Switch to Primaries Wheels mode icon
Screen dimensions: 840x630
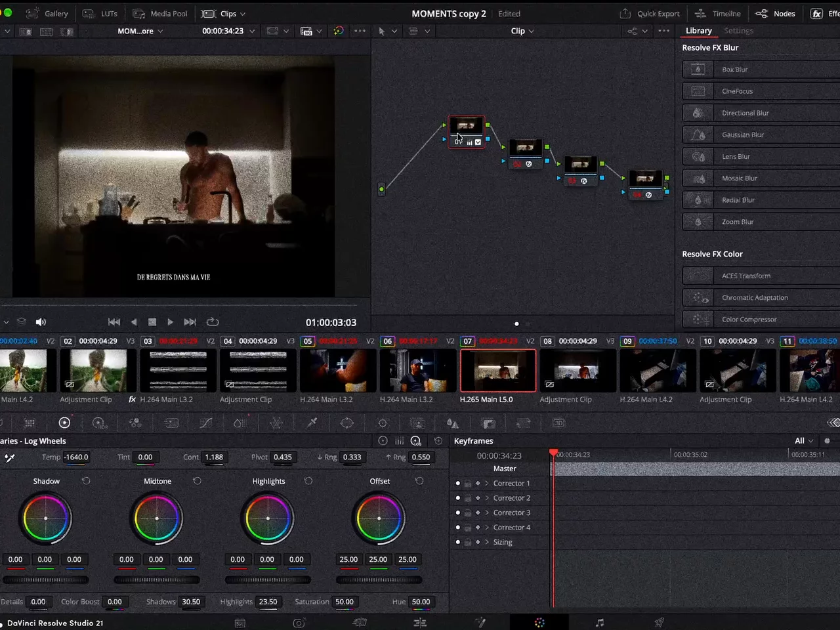pos(383,441)
